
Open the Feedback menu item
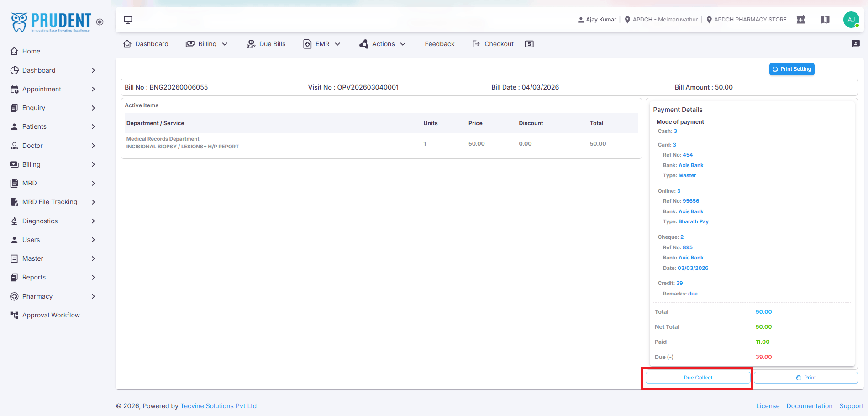pos(439,44)
